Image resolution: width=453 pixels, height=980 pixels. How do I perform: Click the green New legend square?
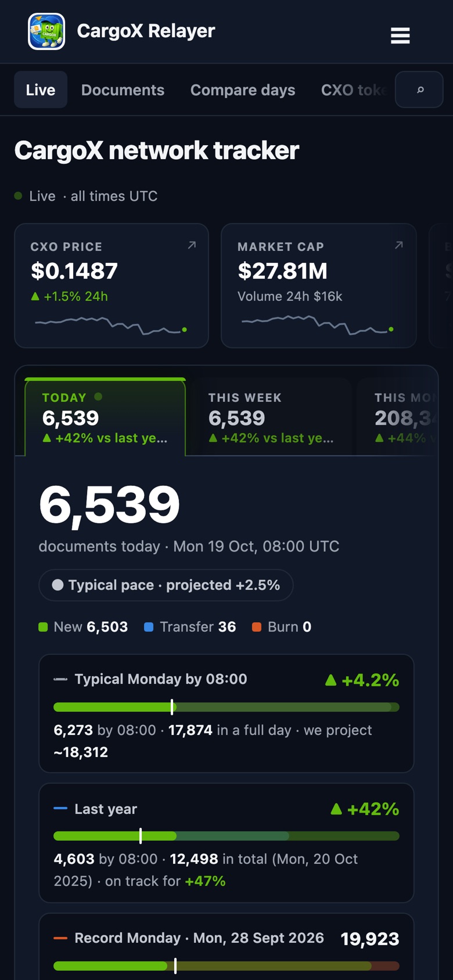coord(43,627)
